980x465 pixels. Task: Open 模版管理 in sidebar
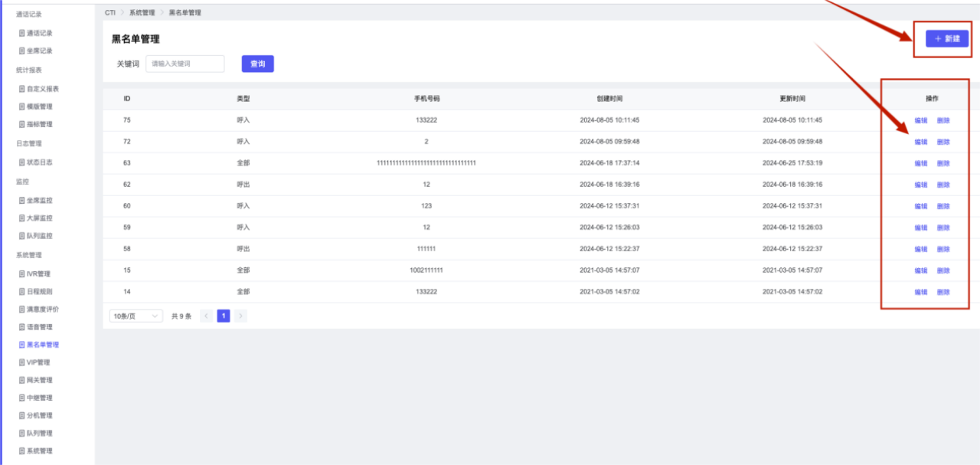point(35,106)
